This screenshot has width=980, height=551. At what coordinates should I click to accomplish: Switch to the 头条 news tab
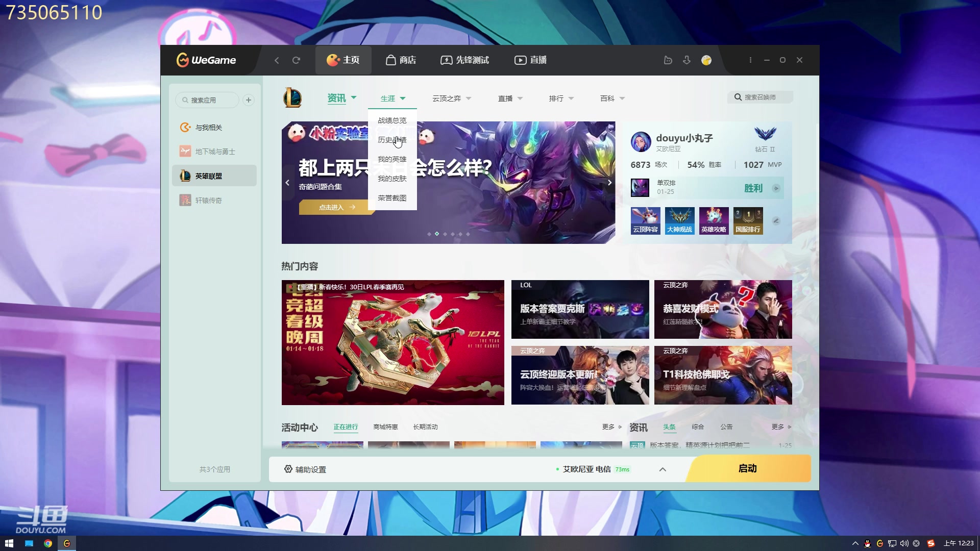click(669, 427)
